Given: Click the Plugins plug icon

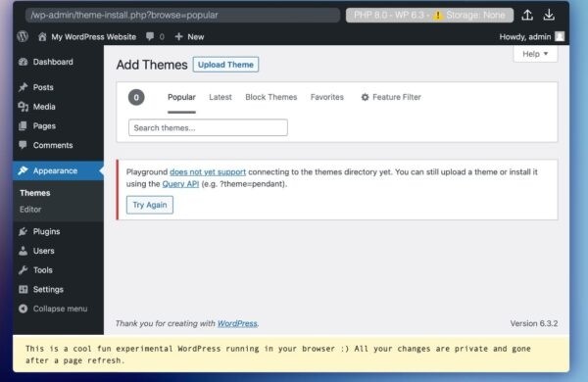Looking at the screenshot, I should point(23,232).
